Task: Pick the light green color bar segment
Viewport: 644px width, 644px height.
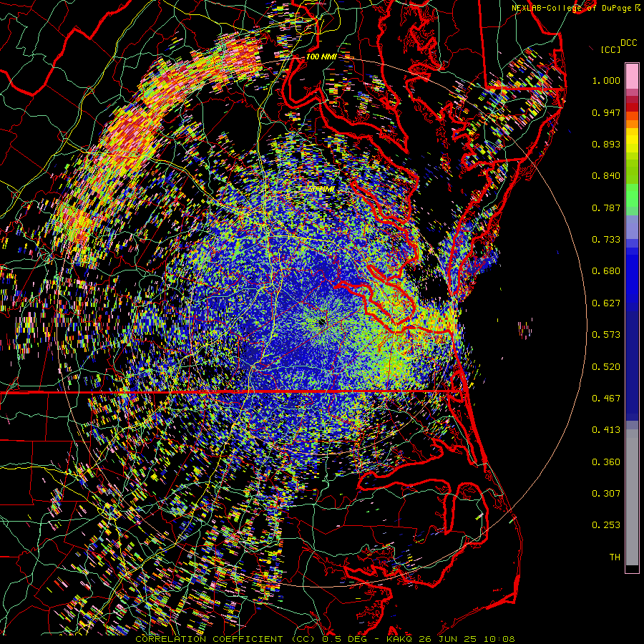Action: tap(632, 195)
